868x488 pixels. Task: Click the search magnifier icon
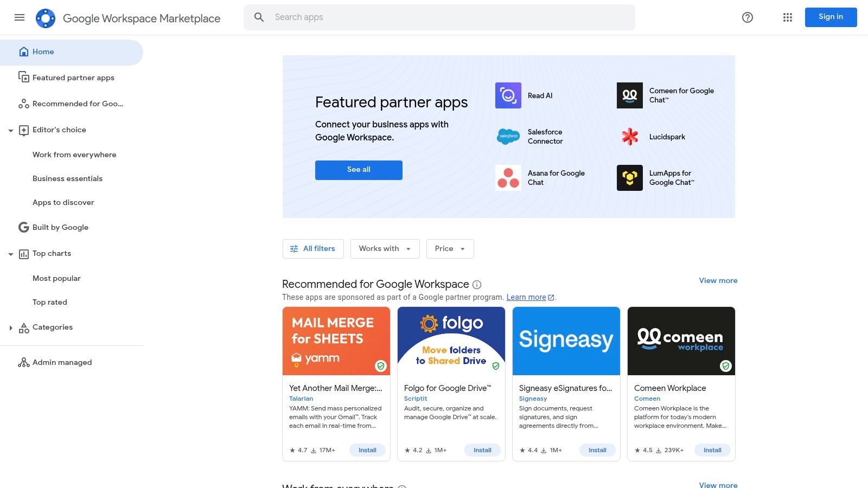[x=259, y=17]
